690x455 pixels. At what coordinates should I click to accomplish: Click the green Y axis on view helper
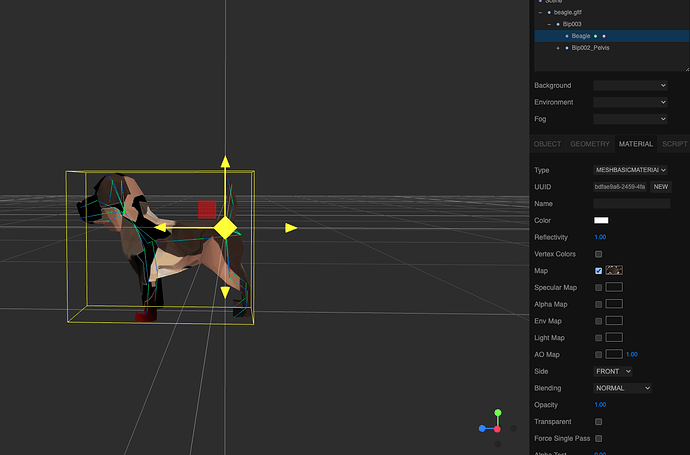pyautogui.click(x=499, y=412)
